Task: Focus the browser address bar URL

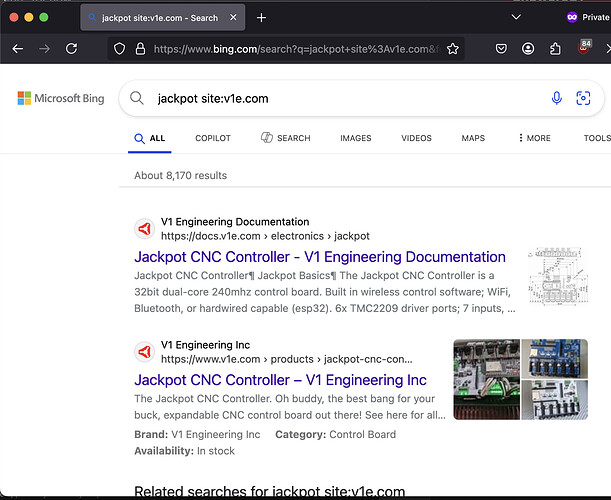Action: pyautogui.click(x=296, y=49)
